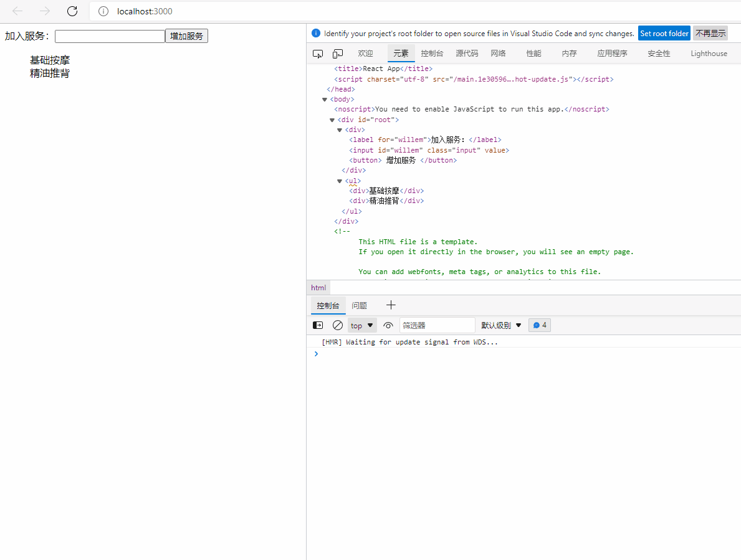741x560 pixels.
Task: Open the 默认级别 log level dropdown
Action: tap(501, 325)
